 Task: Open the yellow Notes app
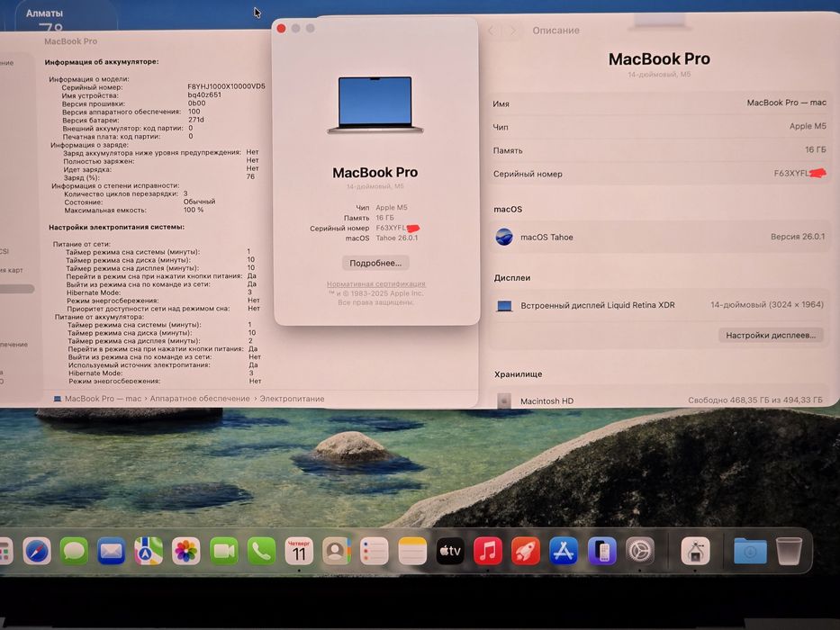[x=412, y=551]
